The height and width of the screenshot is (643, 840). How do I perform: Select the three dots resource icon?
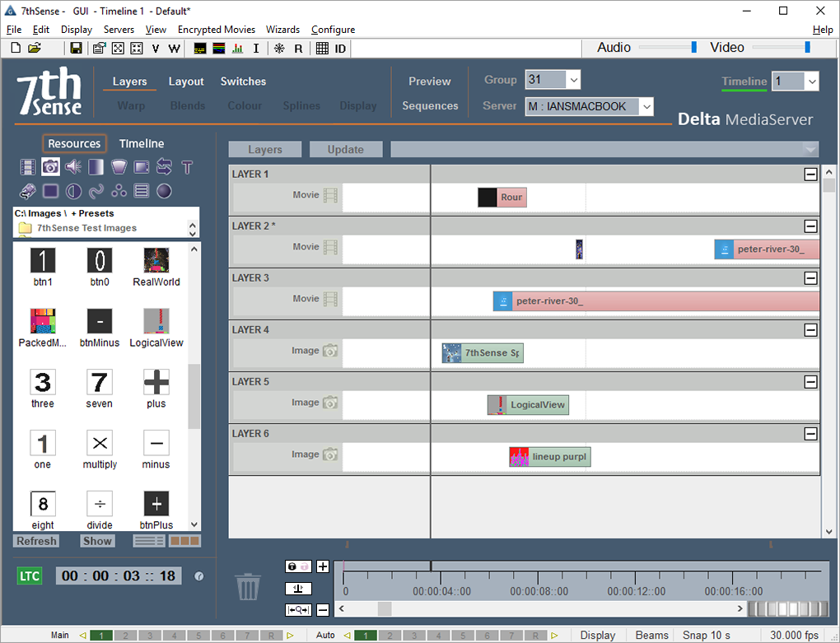point(119,191)
